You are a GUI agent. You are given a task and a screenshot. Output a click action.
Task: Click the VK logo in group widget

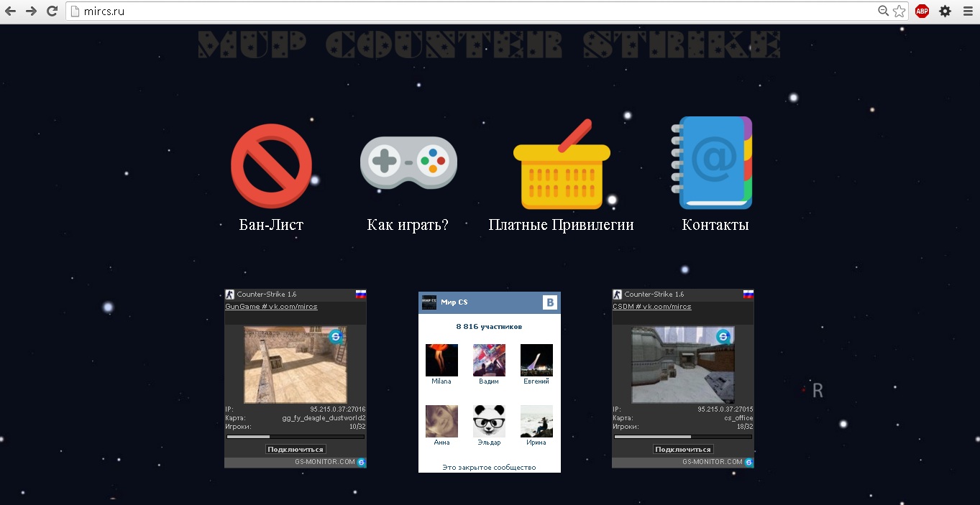coord(550,302)
